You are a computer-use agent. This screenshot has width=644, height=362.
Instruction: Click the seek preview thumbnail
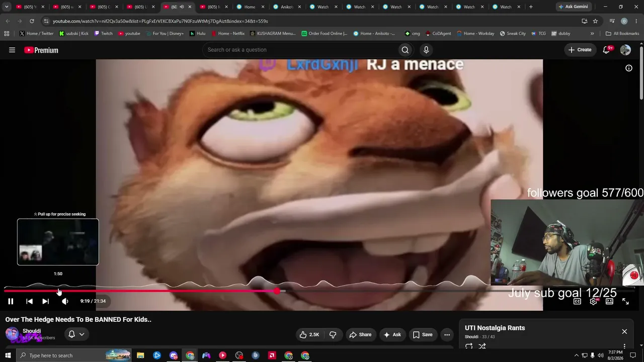(58, 242)
